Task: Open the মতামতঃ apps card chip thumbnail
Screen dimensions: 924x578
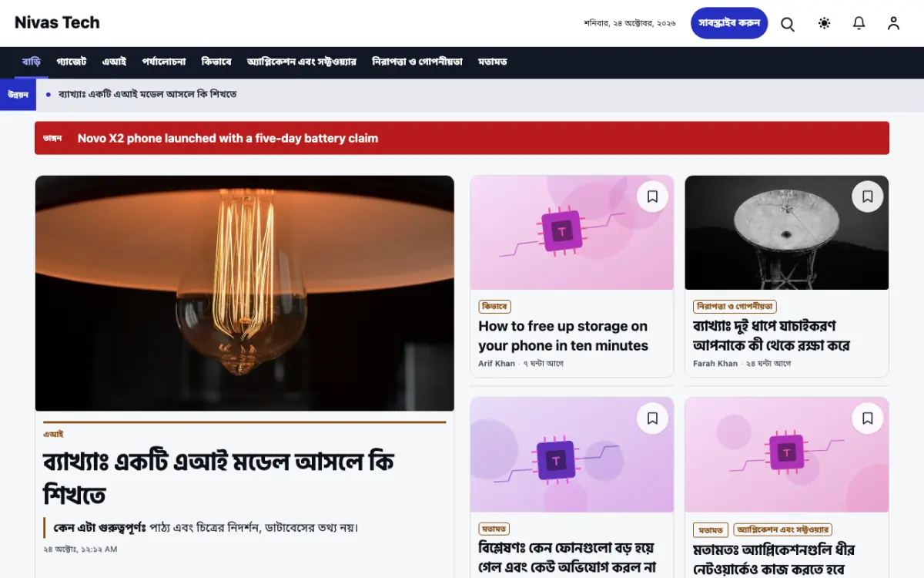Action: coord(787,455)
